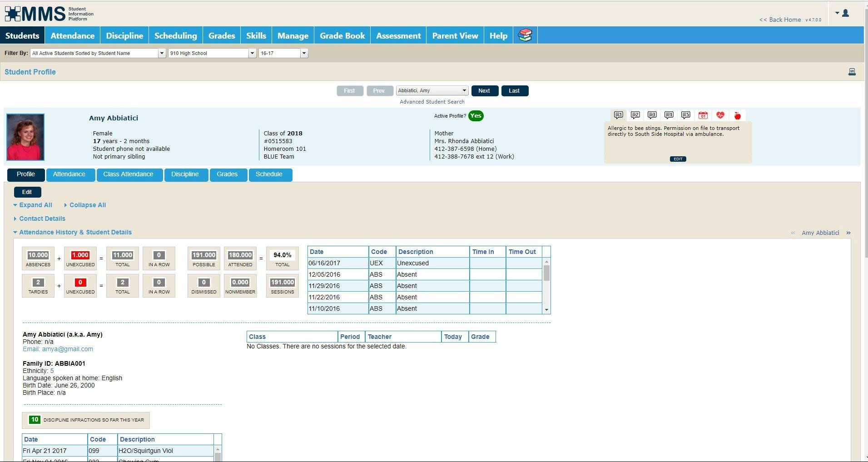Click the red apple dietary icon

737,115
